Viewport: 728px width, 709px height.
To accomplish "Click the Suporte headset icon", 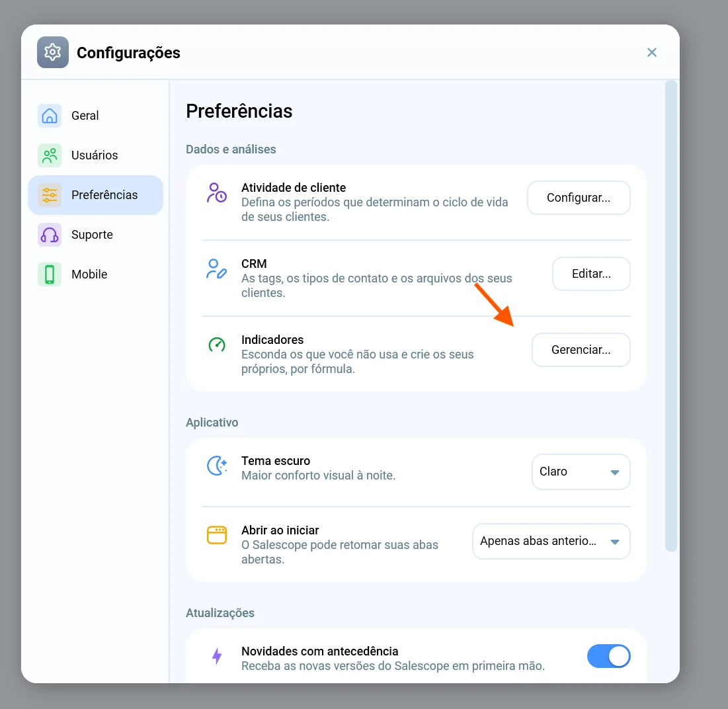I will tap(49, 235).
